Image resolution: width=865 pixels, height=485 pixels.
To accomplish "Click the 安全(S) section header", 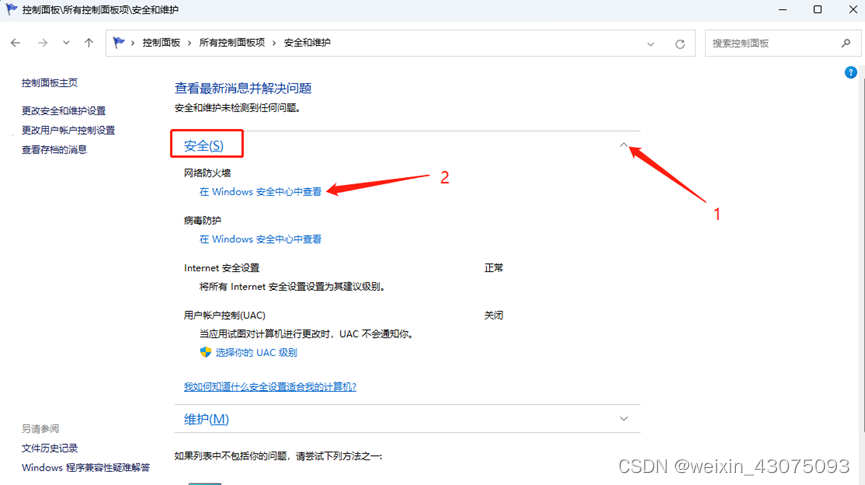I will tap(204, 146).
